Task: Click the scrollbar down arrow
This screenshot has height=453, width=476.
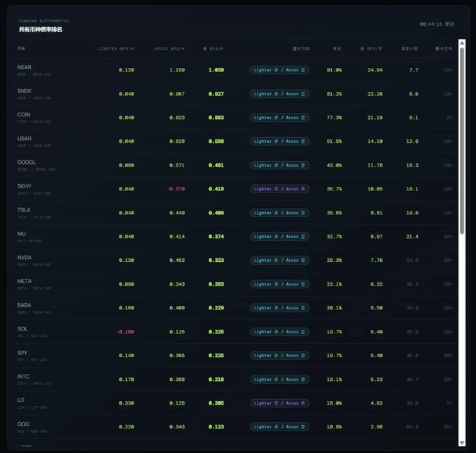Action: pyautogui.click(x=462, y=443)
